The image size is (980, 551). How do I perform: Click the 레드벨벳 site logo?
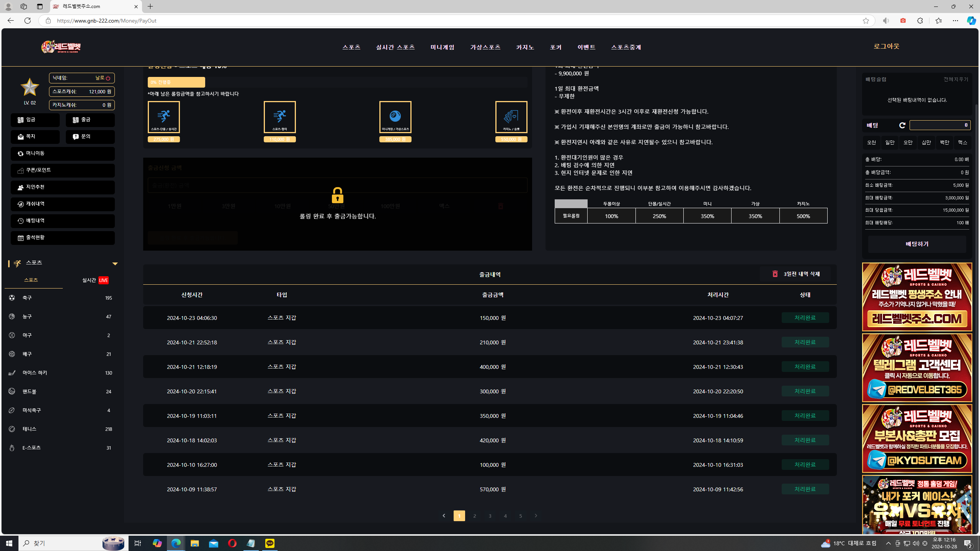(x=61, y=47)
